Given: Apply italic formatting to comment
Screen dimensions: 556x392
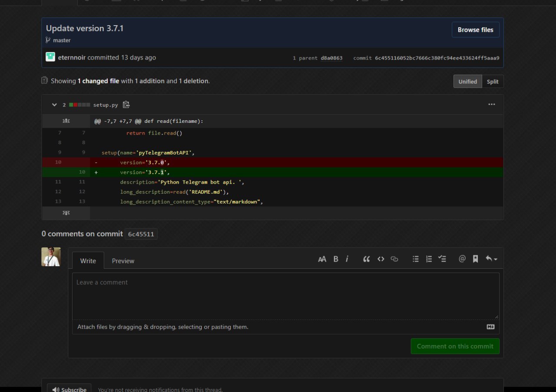Looking at the screenshot, I should [x=347, y=259].
